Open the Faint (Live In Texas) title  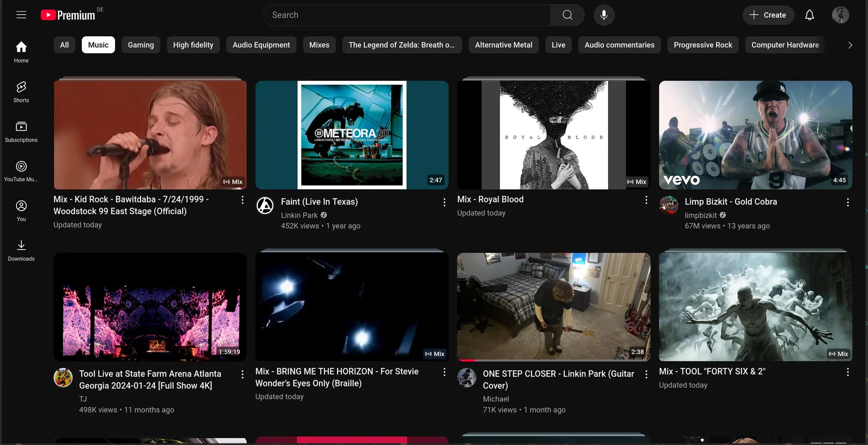[x=320, y=202]
